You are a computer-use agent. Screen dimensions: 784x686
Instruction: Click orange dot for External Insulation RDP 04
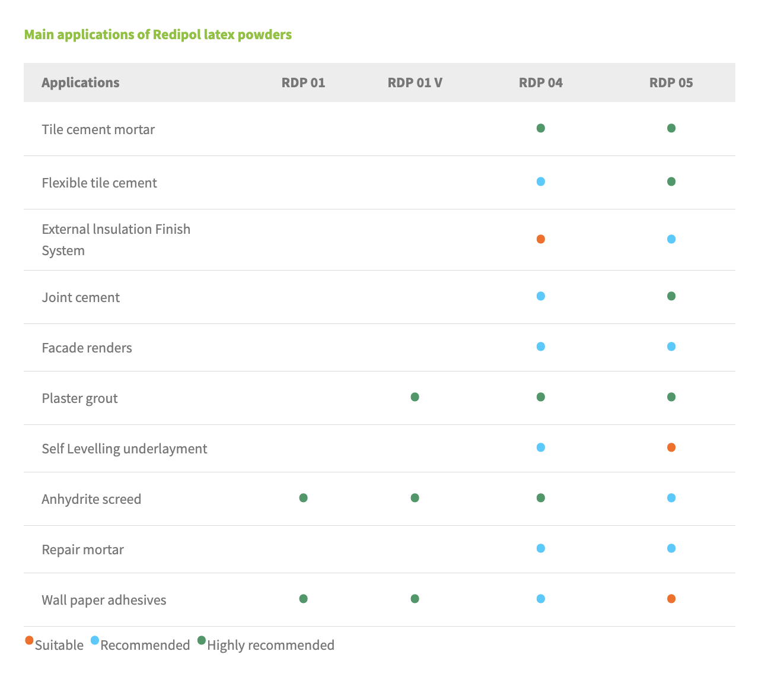tap(540, 239)
